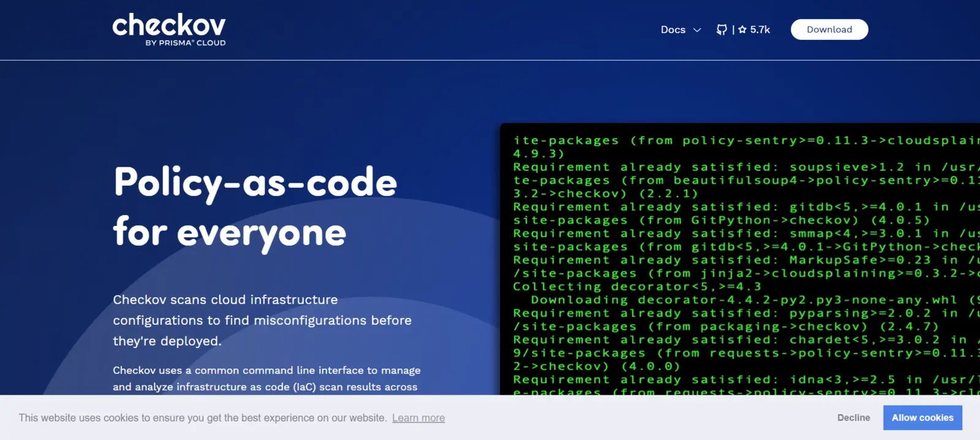Click 'Collecting decorator<5,>=4.3' terminal line
This screenshot has height=440, width=980.
637,287
